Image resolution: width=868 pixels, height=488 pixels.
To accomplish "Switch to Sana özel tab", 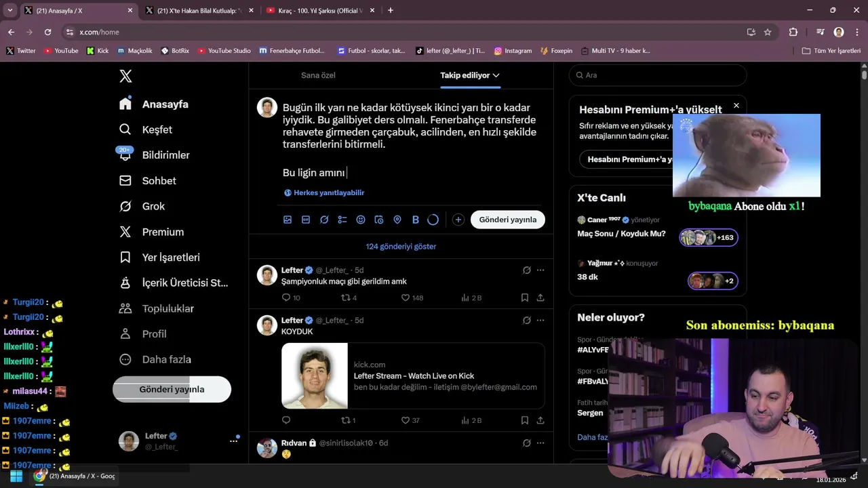I will click(318, 75).
